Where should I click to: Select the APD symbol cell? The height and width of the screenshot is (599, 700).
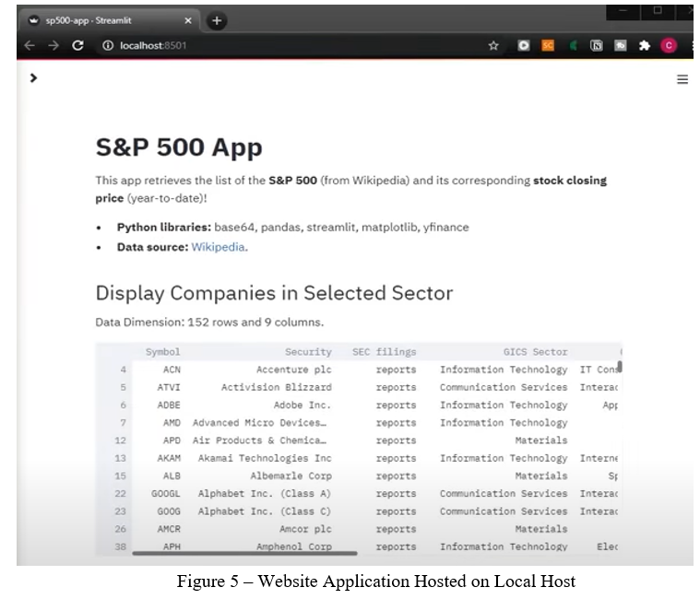pos(172,440)
